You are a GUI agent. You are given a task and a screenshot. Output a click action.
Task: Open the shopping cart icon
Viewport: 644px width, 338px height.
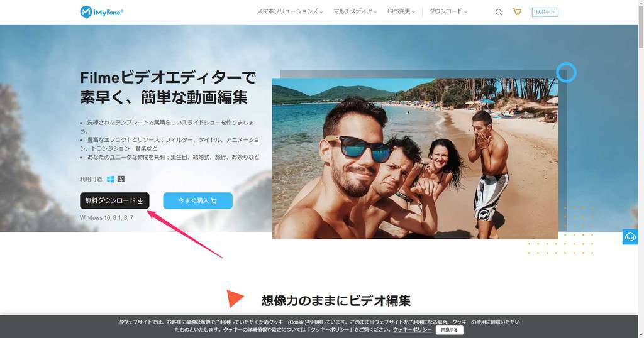pyautogui.click(x=517, y=11)
